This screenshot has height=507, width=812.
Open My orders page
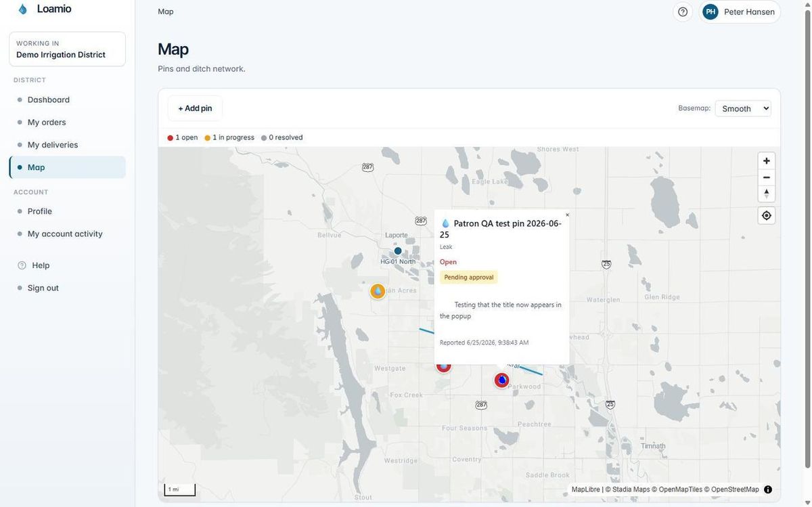tap(67, 122)
